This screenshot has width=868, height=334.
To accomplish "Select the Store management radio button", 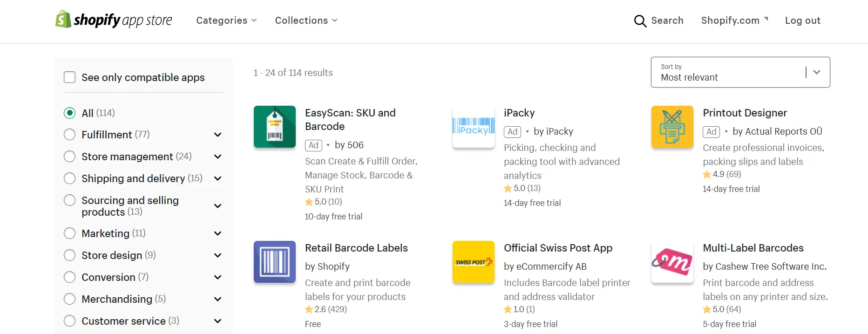I will point(70,157).
